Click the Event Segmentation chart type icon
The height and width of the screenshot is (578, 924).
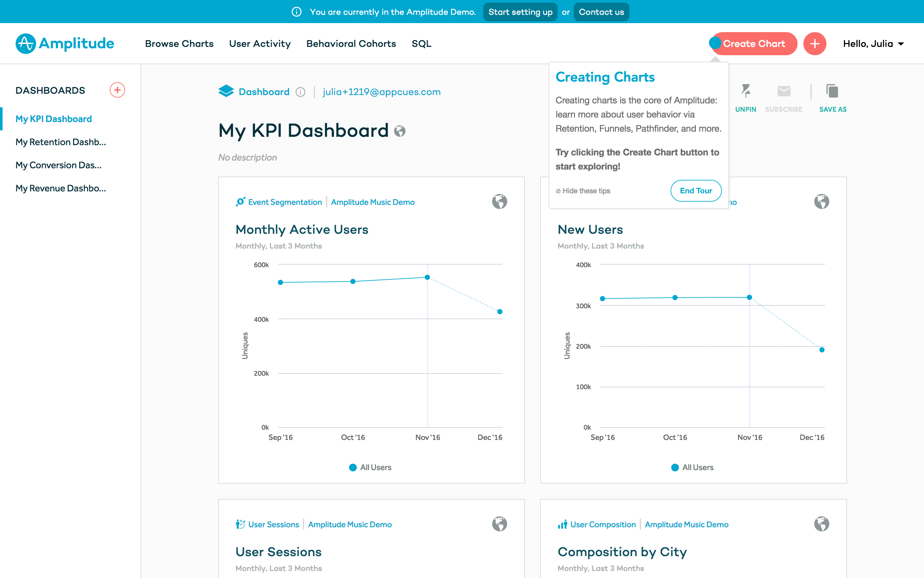point(240,202)
